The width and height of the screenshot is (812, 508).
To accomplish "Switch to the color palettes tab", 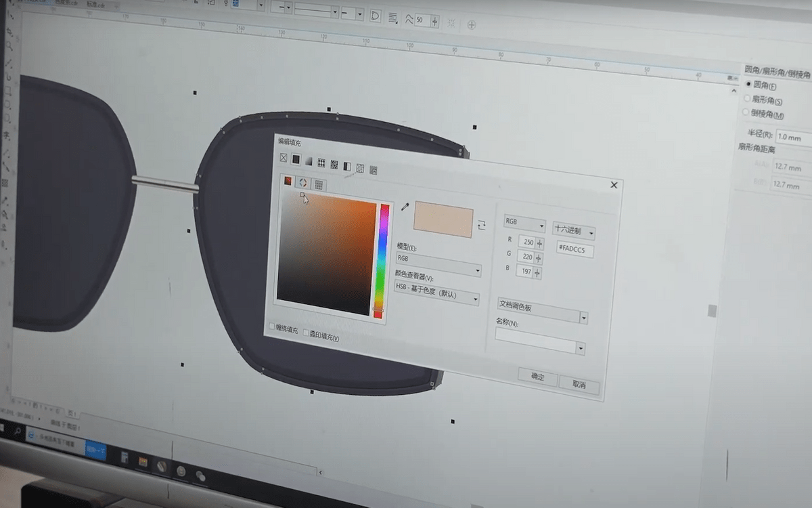I will click(x=318, y=185).
